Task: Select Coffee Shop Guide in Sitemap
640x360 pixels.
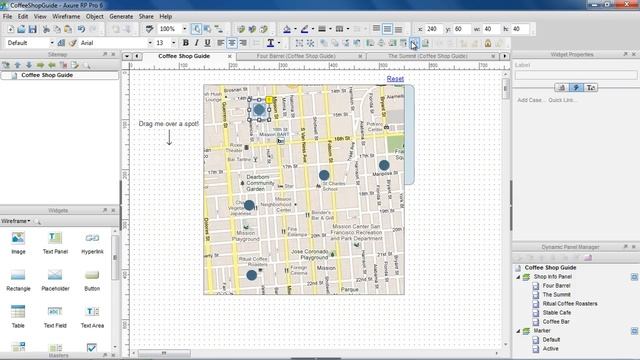Action: [x=47, y=75]
